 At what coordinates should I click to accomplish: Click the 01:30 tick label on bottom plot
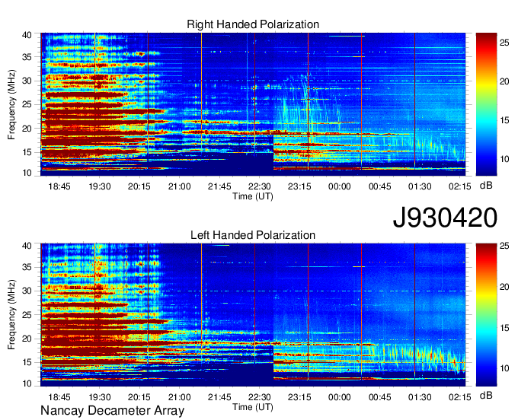click(420, 397)
